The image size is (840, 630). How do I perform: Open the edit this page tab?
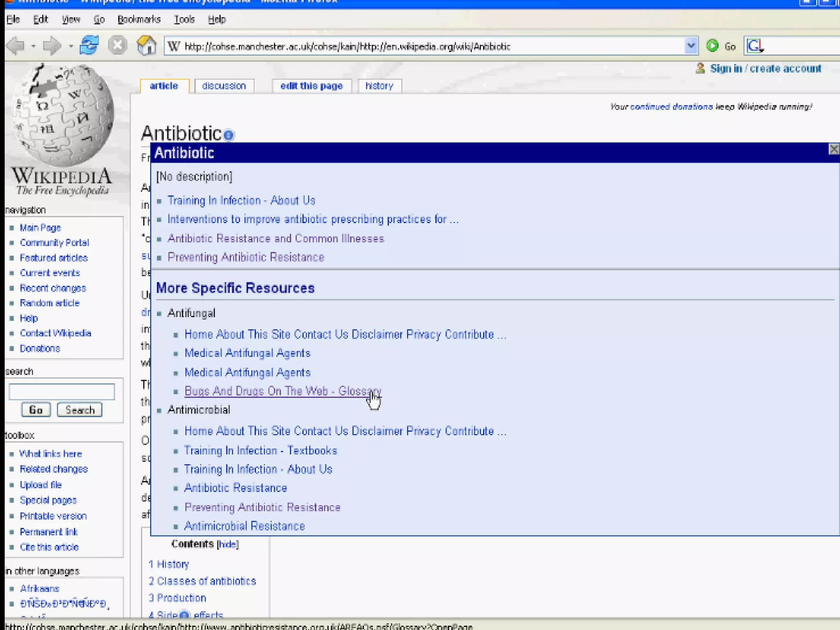point(311,86)
